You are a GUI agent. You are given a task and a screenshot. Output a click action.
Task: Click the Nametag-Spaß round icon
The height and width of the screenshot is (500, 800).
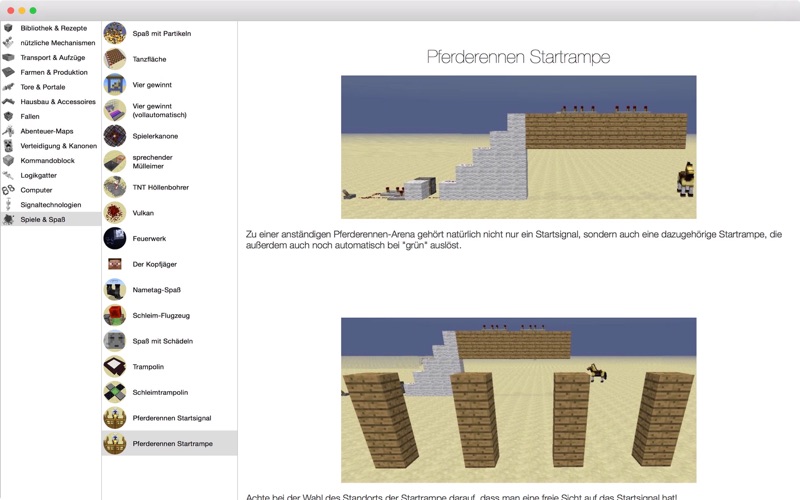pyautogui.click(x=115, y=290)
